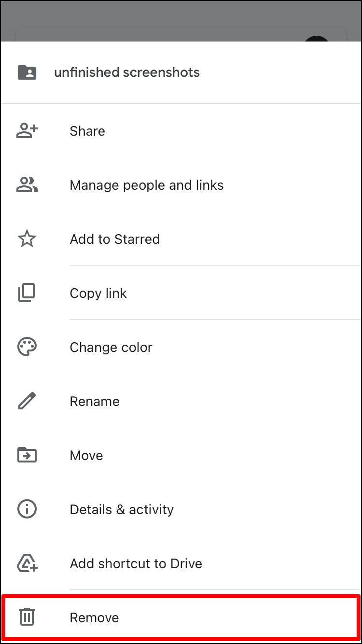Open the Change color option
The image size is (362, 644).
111,347
